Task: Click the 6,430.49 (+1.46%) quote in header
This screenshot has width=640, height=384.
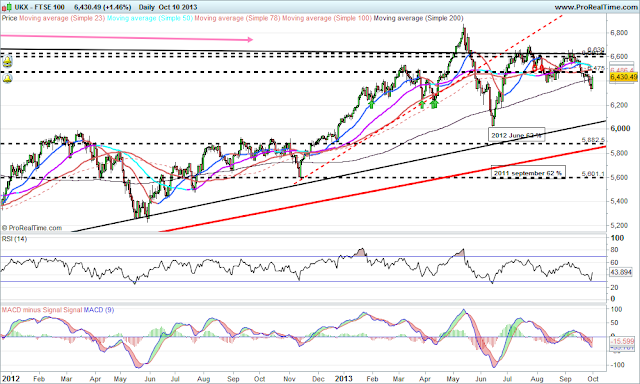Action: point(103,7)
